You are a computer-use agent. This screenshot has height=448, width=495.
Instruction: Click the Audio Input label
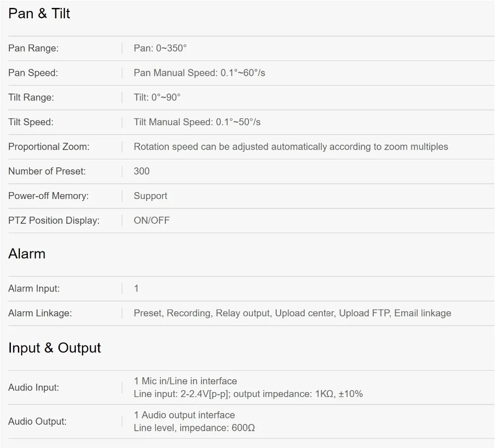coord(34,388)
